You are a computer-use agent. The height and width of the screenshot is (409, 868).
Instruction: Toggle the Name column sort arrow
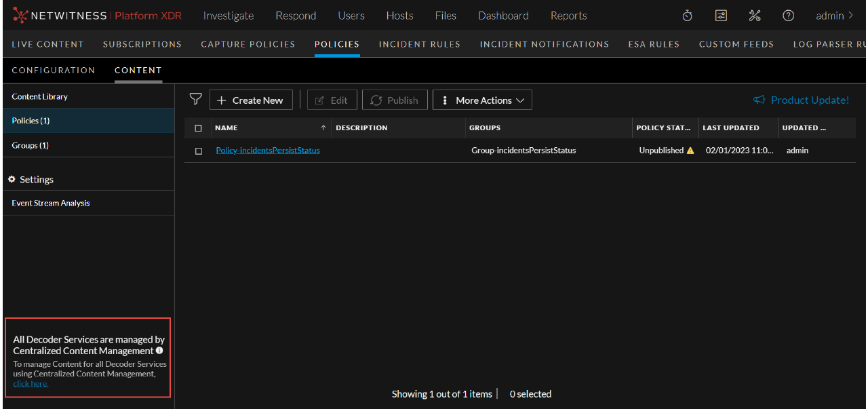coord(323,128)
